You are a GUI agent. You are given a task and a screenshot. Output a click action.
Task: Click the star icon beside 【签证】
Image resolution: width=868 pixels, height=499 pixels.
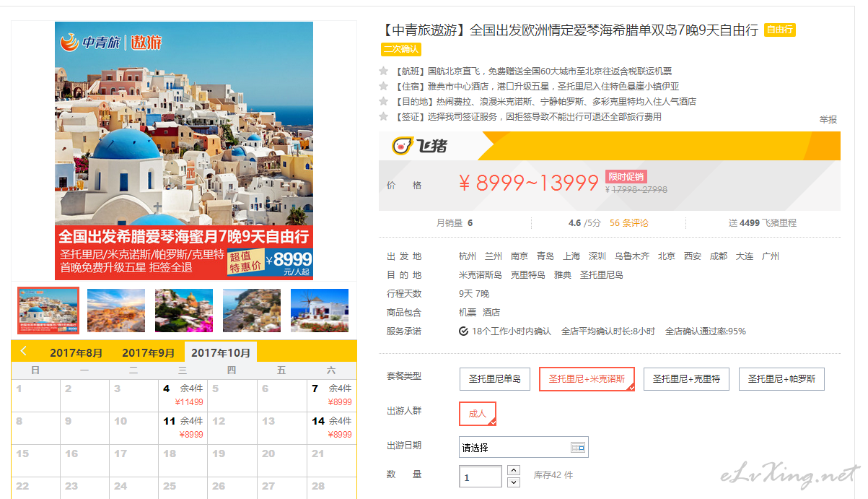tap(384, 116)
